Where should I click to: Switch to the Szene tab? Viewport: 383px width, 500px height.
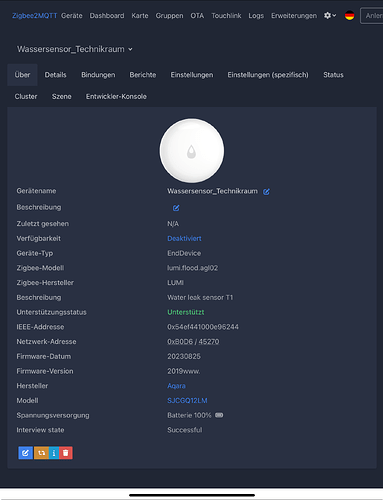[x=62, y=97]
